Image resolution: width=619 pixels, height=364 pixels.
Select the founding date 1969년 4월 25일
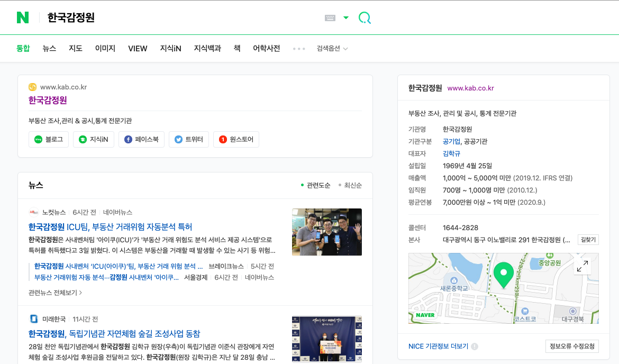467,166
